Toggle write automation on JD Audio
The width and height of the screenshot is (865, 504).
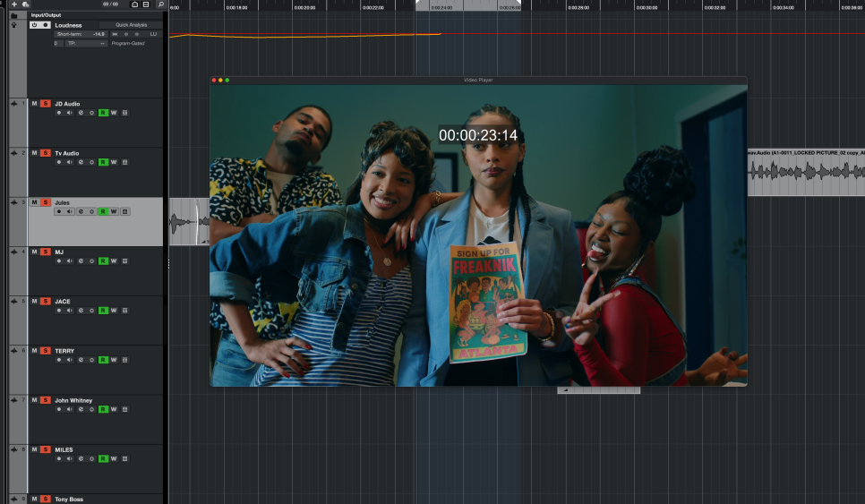point(114,113)
